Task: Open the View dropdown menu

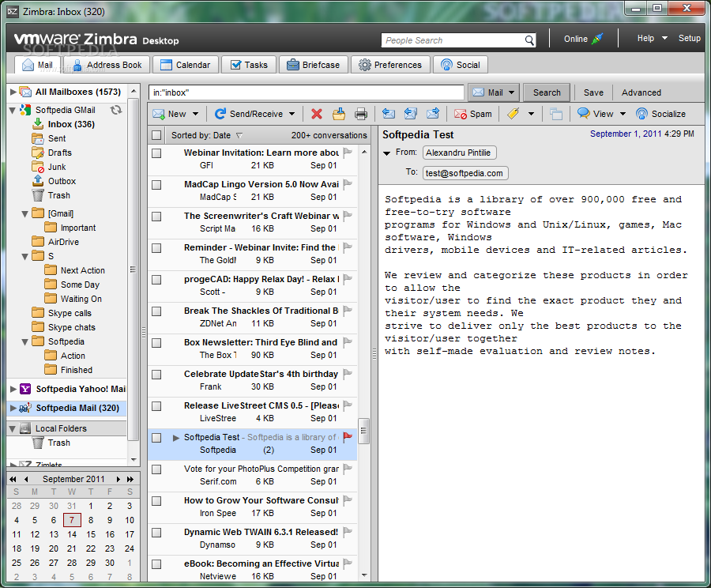Action: 623,114
